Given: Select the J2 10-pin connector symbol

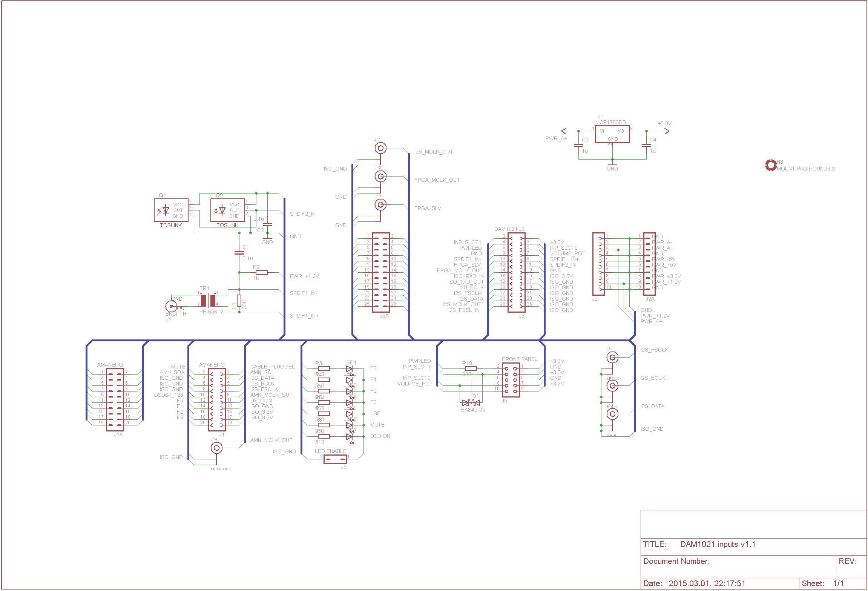Looking at the screenshot, I should (x=598, y=264).
